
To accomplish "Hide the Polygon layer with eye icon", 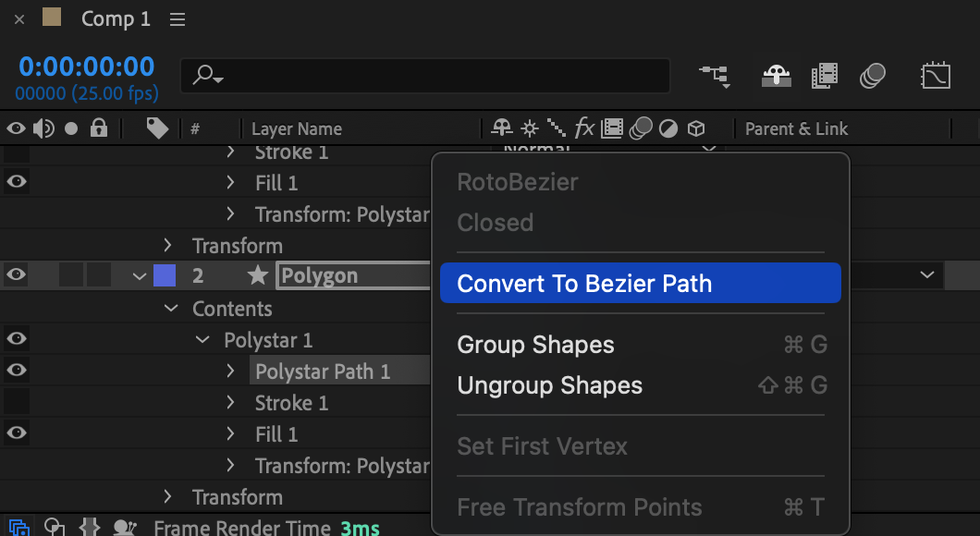I will pyautogui.click(x=17, y=274).
